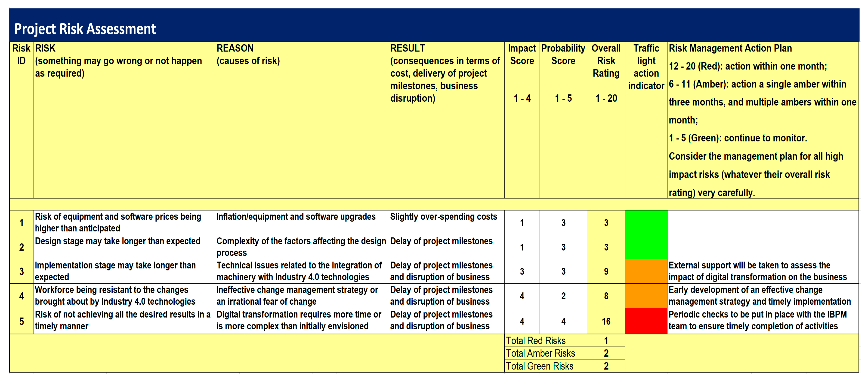Click the Total Amber Risks value cell
Screen dimensions: 868x382
pos(606,353)
